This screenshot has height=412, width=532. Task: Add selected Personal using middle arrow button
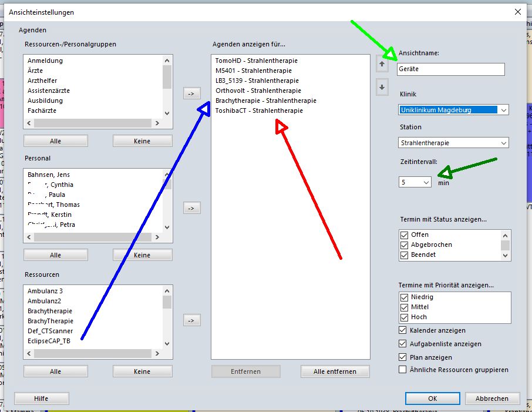[191, 207]
